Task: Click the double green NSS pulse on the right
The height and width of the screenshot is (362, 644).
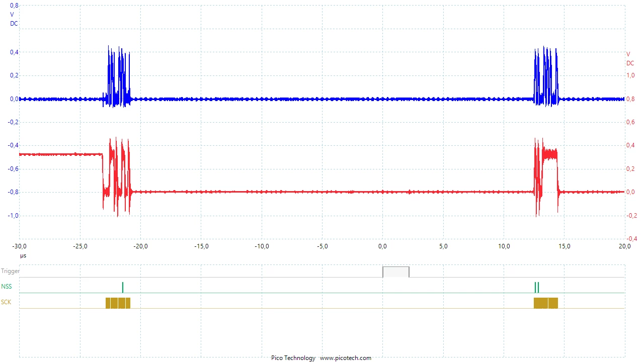Action: pyautogui.click(x=537, y=287)
